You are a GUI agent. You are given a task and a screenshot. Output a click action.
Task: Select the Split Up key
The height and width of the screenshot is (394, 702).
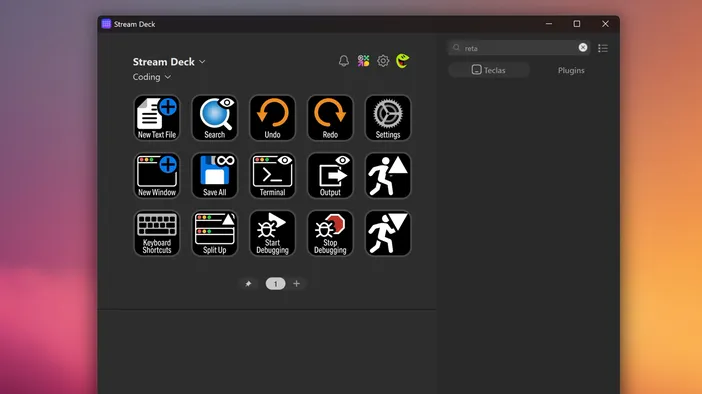[x=214, y=233]
